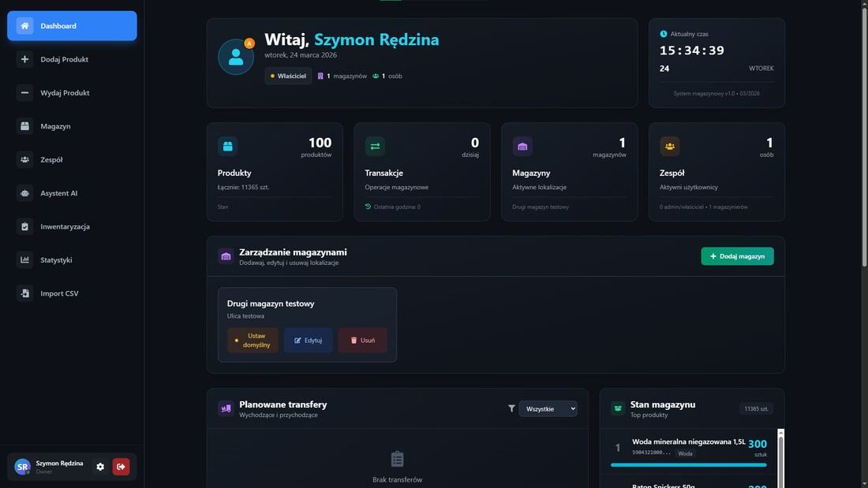This screenshot has width=868, height=488.
Task: Click the plus icon beside Dodaj Produkt
Action: [24, 59]
